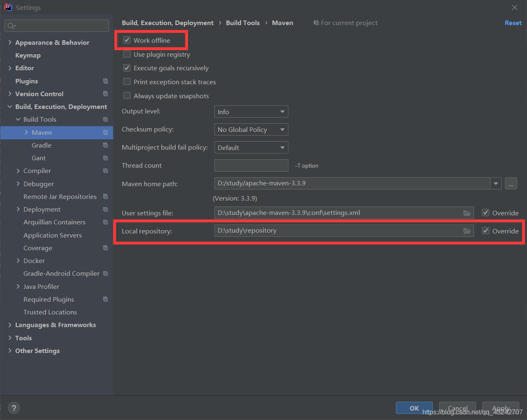Click the Maven home path field

[352, 183]
